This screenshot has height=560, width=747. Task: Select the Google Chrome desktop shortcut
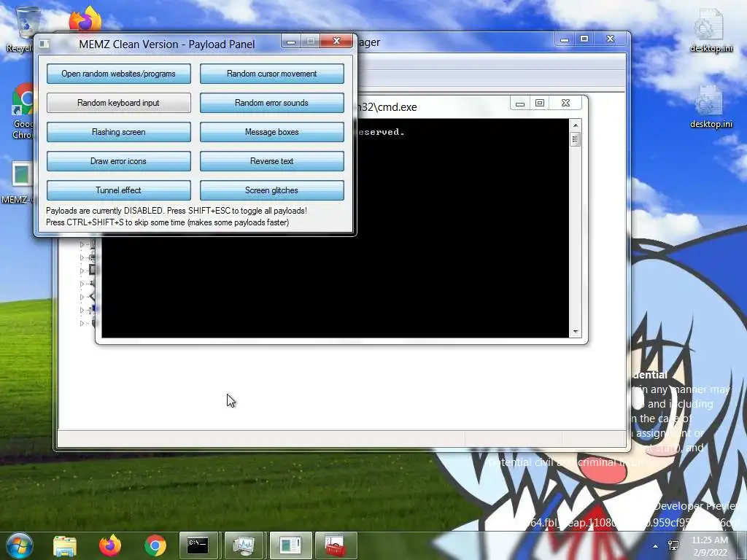pos(22,111)
